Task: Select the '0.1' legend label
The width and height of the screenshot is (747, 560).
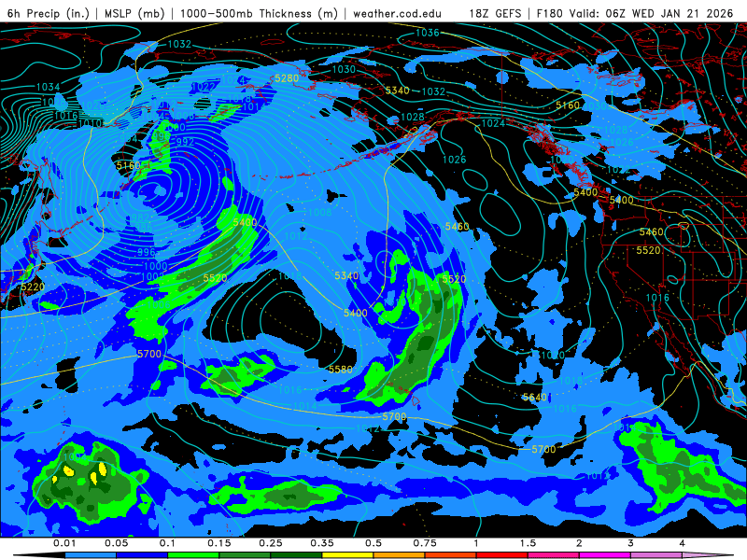Action: coord(167,543)
